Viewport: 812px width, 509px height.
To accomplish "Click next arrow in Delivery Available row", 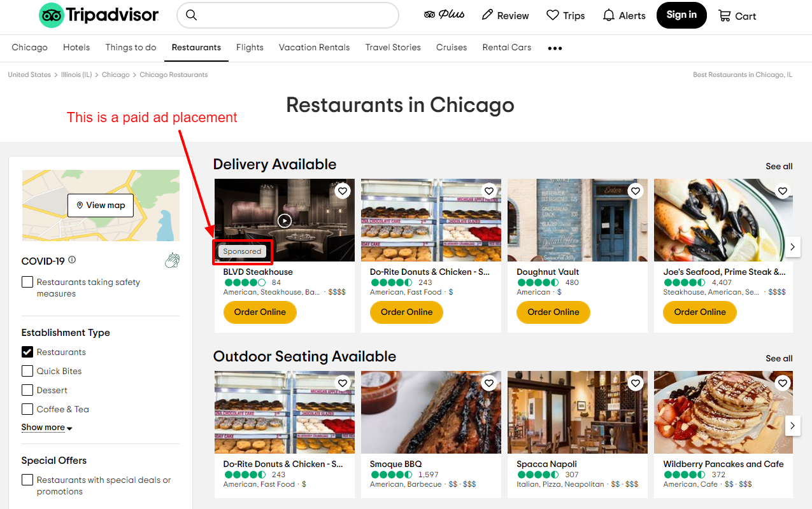I will click(x=792, y=246).
